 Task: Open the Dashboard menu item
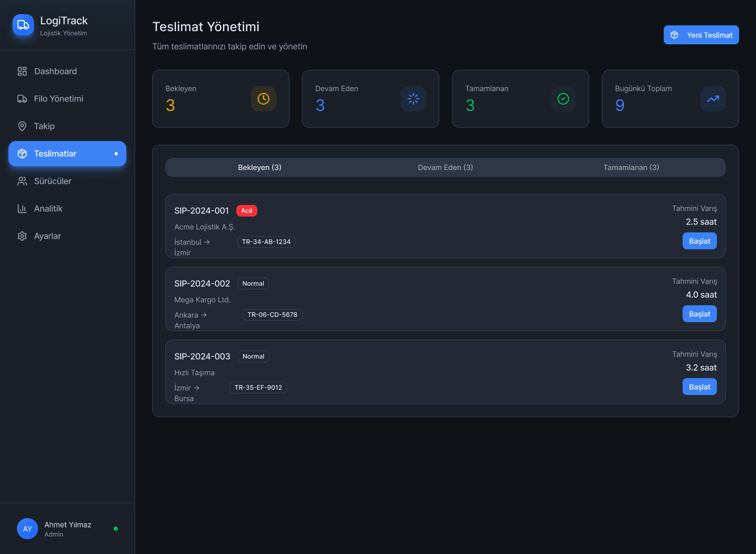[x=67, y=71]
